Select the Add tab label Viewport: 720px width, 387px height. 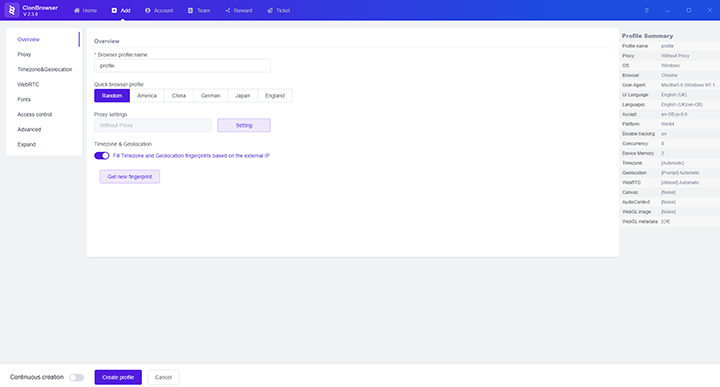point(125,11)
